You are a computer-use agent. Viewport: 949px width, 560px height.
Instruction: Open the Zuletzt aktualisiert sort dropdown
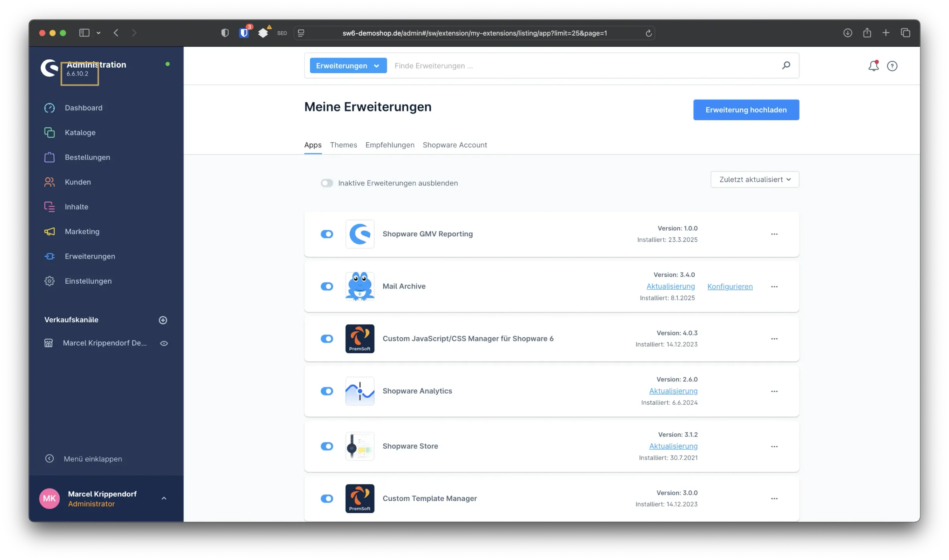(754, 179)
